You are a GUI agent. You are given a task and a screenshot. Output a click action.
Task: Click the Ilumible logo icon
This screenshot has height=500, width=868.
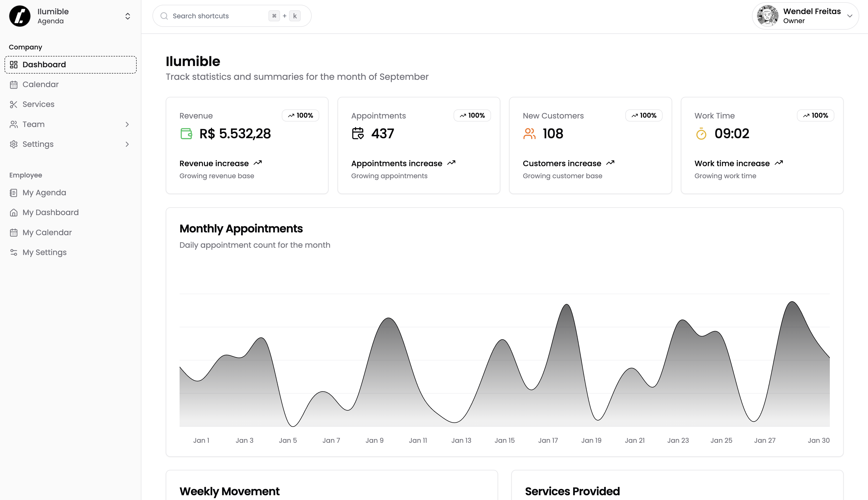20,16
